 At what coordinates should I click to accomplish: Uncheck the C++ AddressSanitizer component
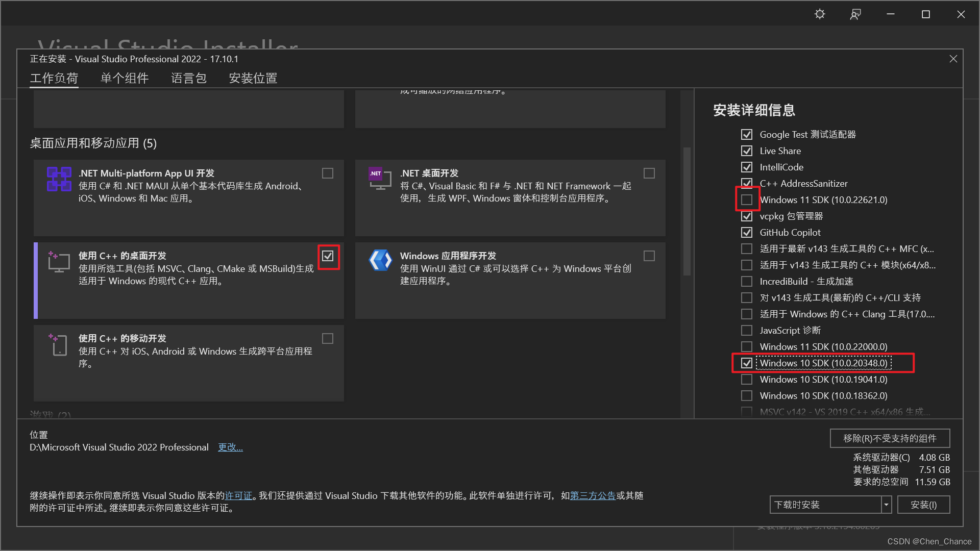click(747, 184)
